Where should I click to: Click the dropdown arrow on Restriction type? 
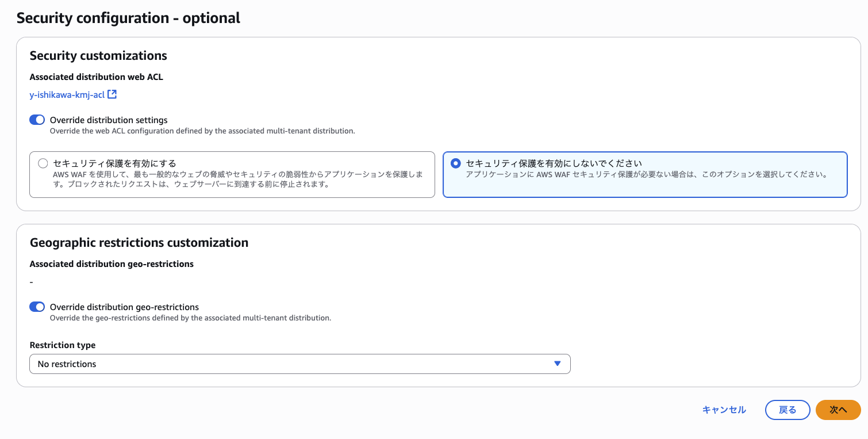tap(556, 364)
